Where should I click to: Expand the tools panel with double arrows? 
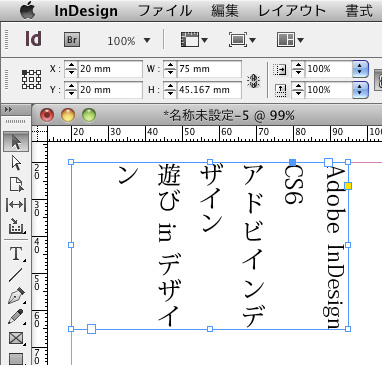tap(9, 110)
